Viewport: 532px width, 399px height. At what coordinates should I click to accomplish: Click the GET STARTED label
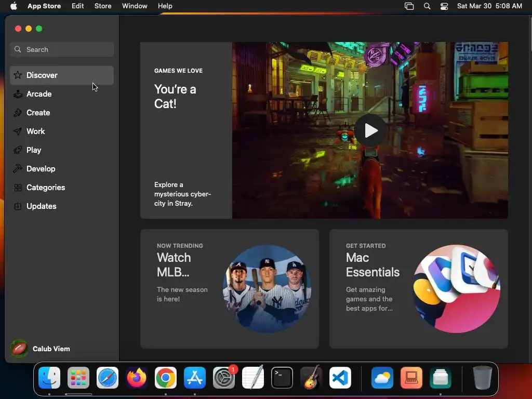(x=366, y=246)
